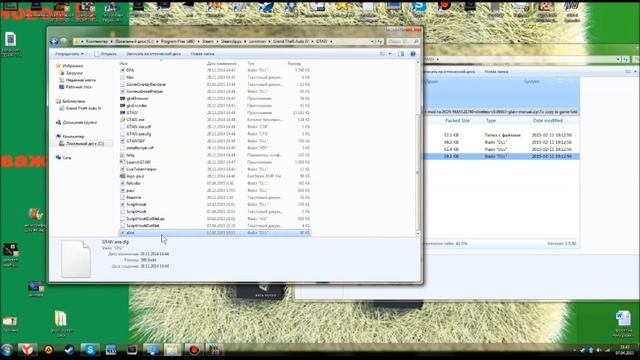The width and height of the screenshot is (640, 360).
Task: Select the GameOverlayRenderer file
Action: click(x=146, y=84)
